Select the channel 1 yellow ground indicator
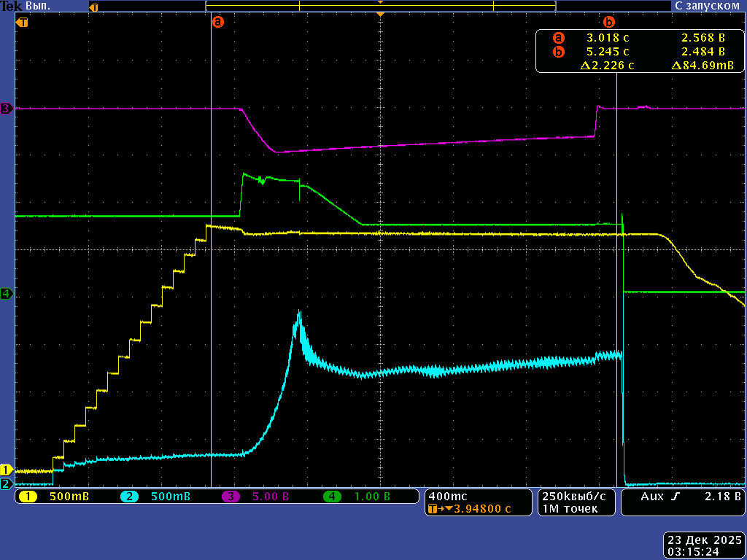747x560 pixels. (7, 470)
